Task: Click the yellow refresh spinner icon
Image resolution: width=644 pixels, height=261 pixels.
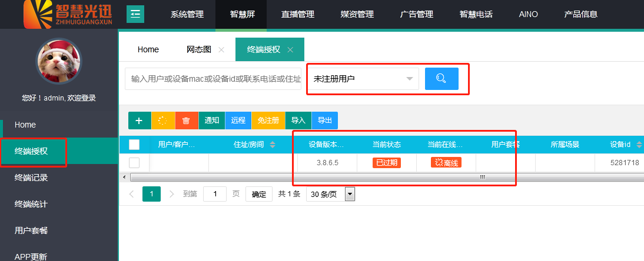Action: tap(163, 121)
